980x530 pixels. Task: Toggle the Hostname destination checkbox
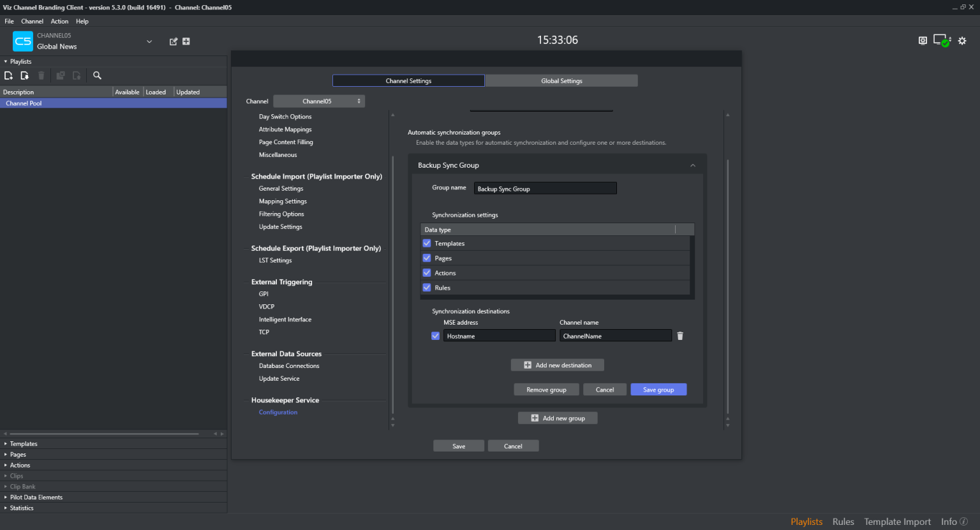pos(435,336)
